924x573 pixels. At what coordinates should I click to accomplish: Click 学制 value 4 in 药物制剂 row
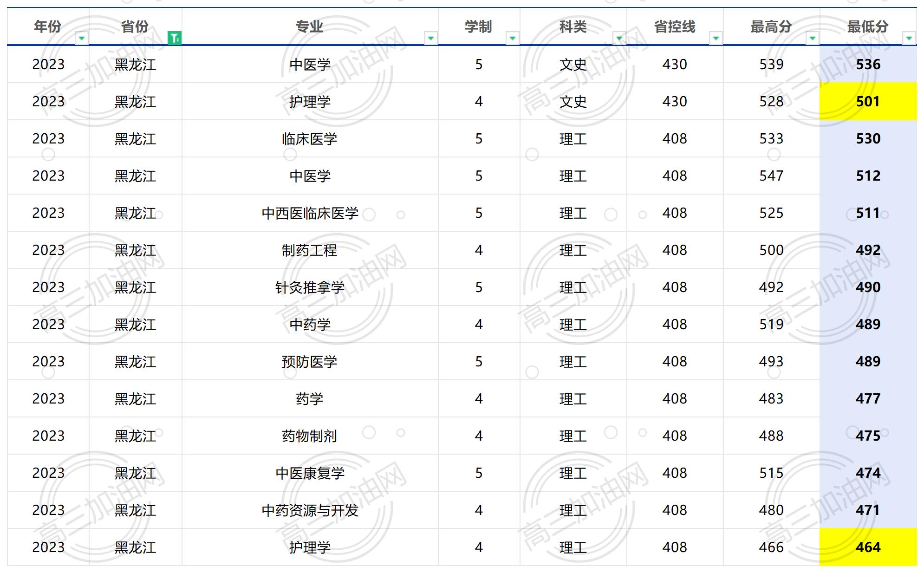click(x=479, y=436)
